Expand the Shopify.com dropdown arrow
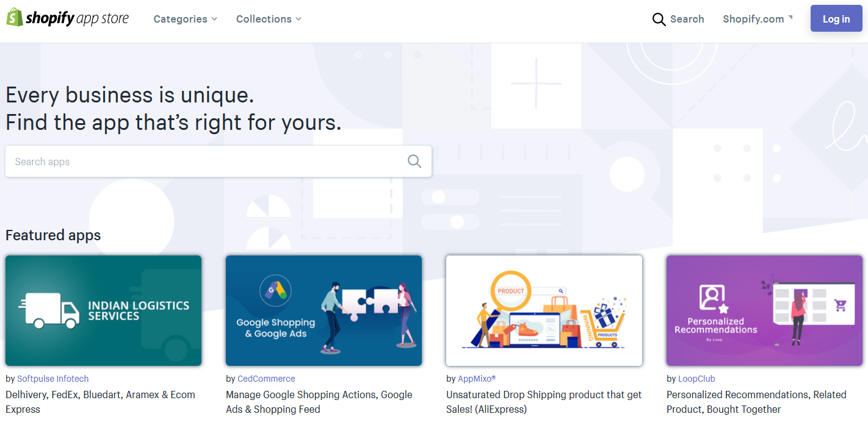The height and width of the screenshot is (425, 868). [x=790, y=18]
